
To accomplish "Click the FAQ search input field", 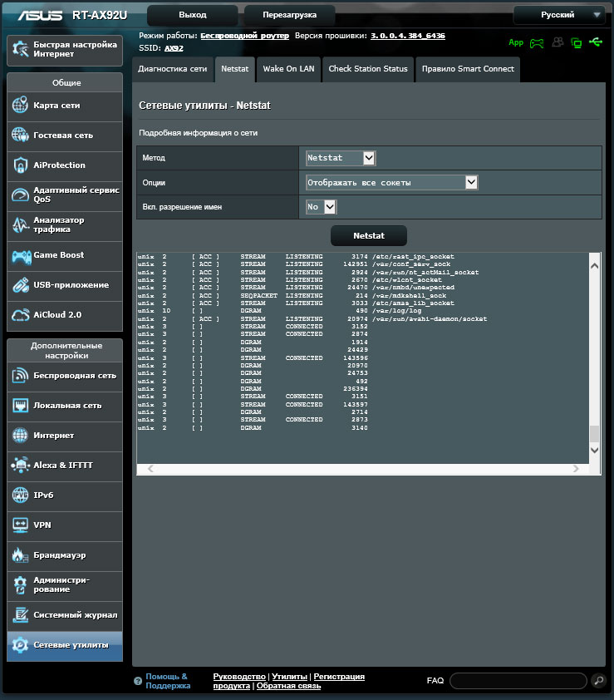I will [518, 681].
